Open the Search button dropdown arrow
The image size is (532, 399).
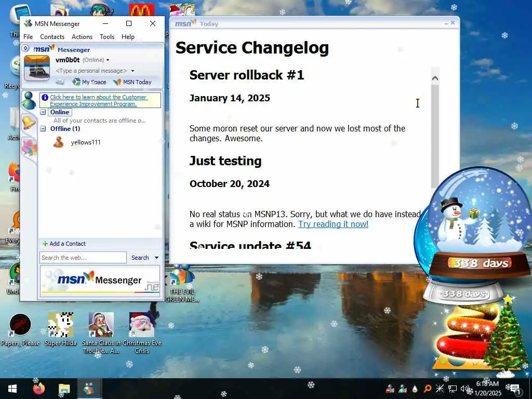(x=156, y=258)
